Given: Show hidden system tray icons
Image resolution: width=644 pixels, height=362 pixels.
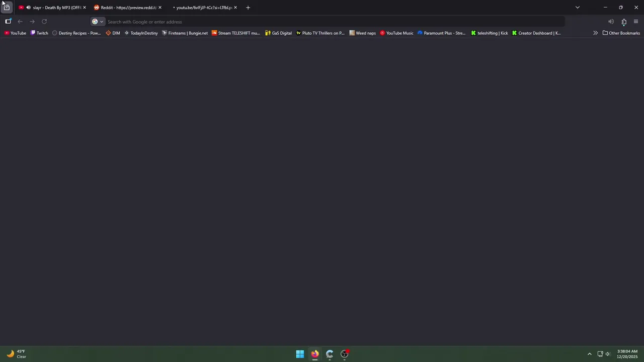Looking at the screenshot, I should (x=590, y=354).
